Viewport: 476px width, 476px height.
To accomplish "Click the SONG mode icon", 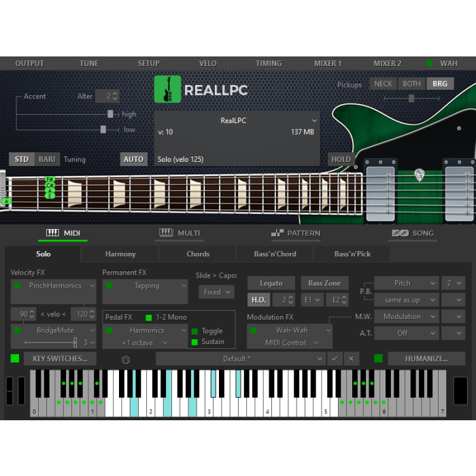I will tap(400, 233).
